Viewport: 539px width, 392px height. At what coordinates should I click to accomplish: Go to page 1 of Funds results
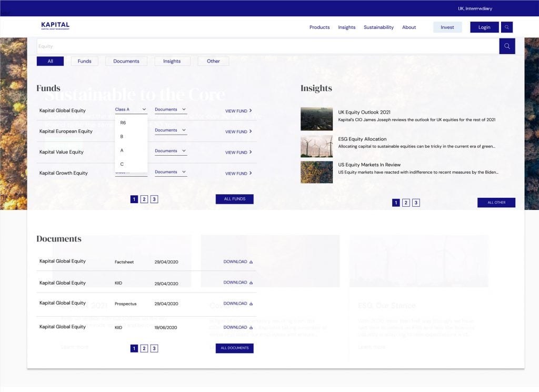pos(134,199)
